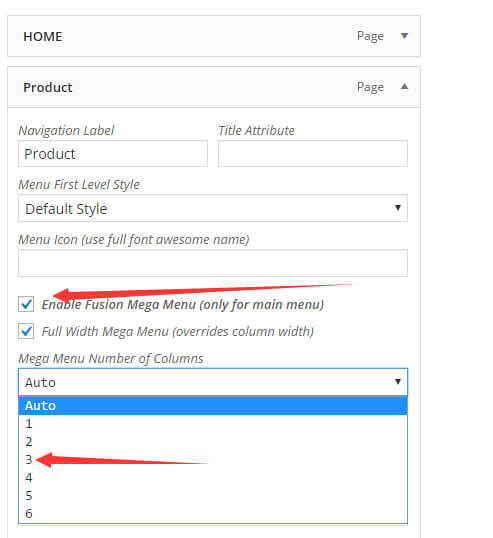Choose 2 columns option

click(x=213, y=442)
